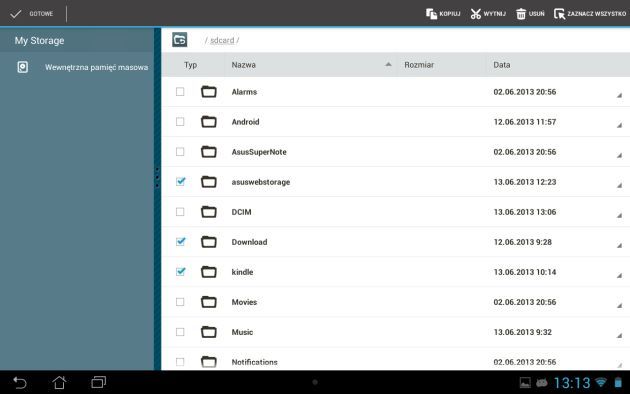The width and height of the screenshot is (630, 394).
Task: Open the Android folder icon
Action: pyautogui.click(x=209, y=122)
